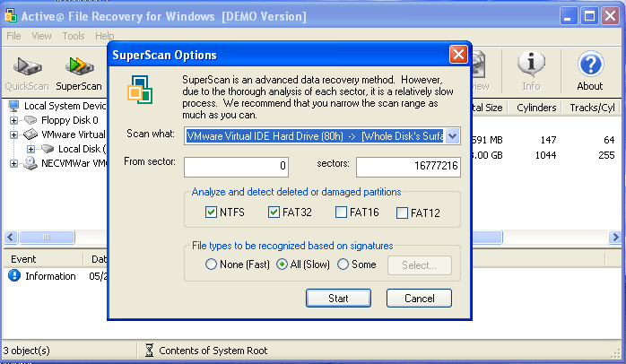Expand the NECVMWar tree node
The width and height of the screenshot is (626, 364).
[14, 163]
